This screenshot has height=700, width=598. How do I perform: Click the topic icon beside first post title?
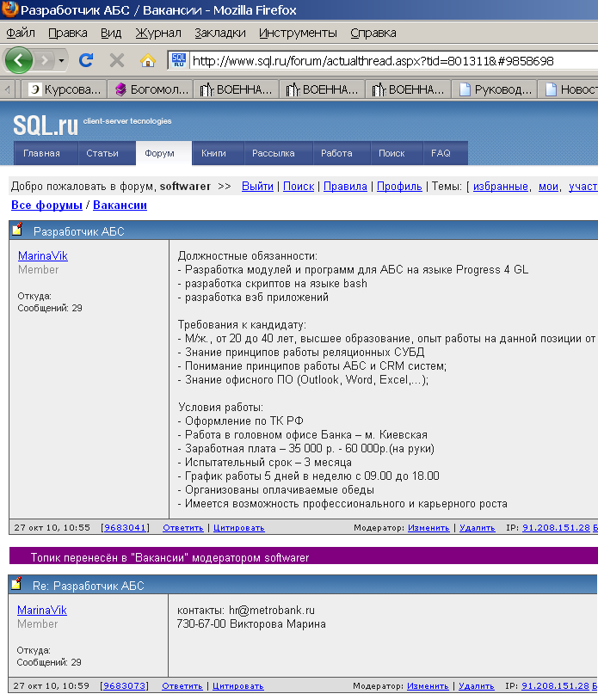pyautogui.click(x=18, y=230)
